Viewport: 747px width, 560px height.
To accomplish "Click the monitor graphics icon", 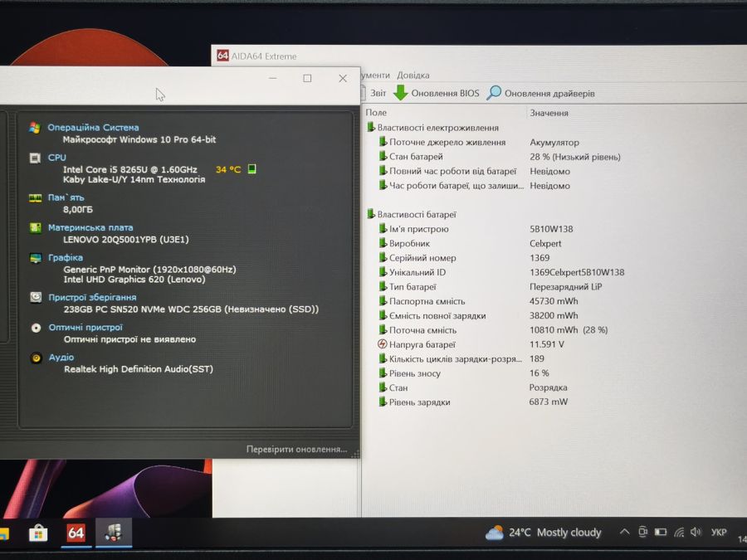I will (36, 258).
